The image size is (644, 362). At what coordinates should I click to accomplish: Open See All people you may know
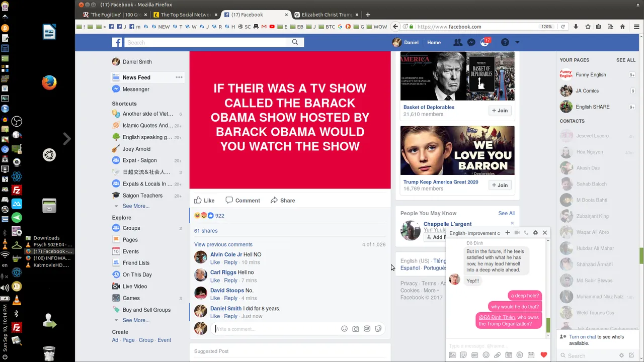(x=506, y=213)
